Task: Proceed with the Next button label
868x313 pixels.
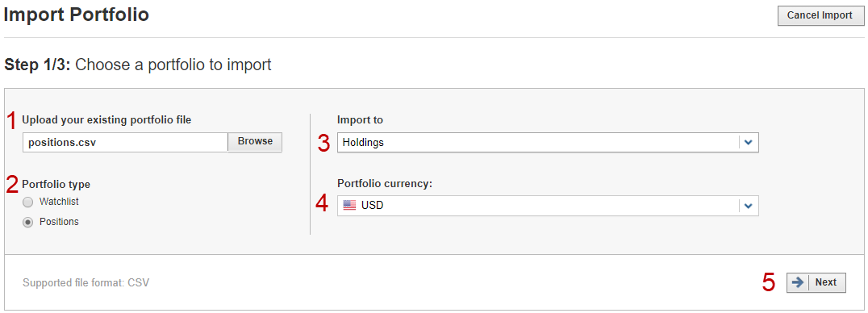Action: 826,282
